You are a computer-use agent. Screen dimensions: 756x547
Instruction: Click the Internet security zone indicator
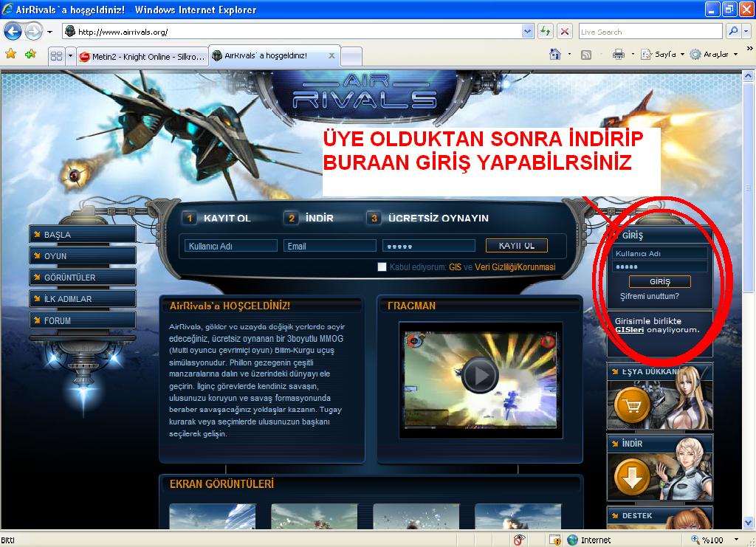[588, 540]
